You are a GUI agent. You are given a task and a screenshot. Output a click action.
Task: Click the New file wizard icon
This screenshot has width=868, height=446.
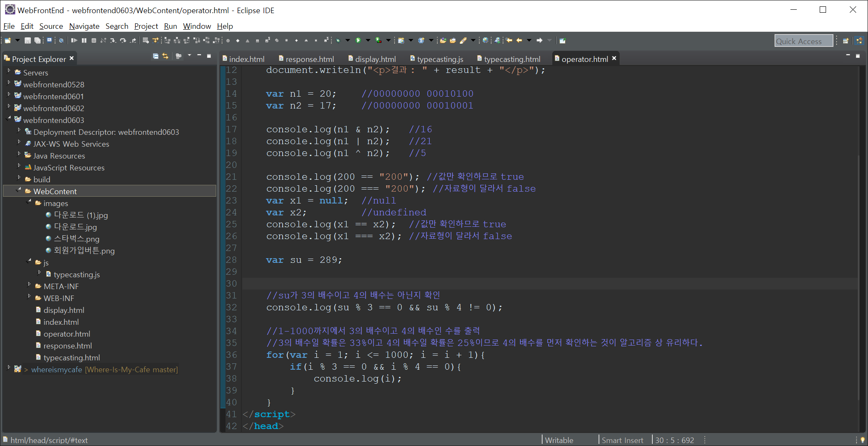[x=8, y=41]
